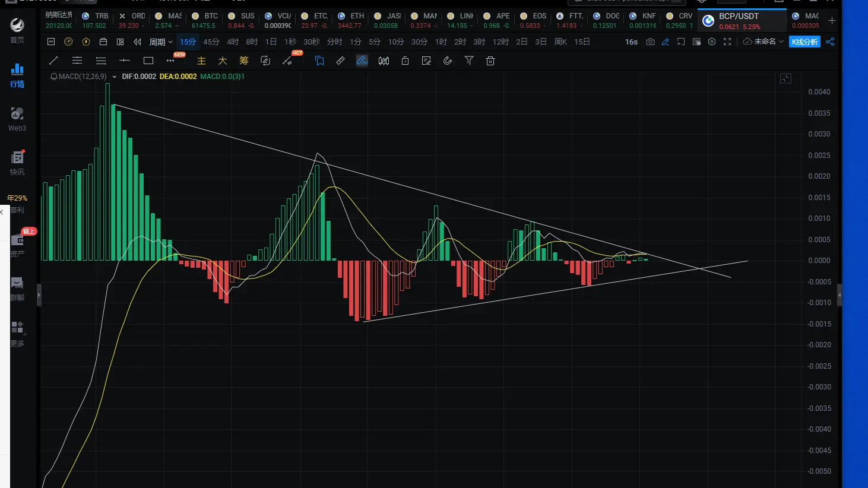Toggle the blue pencil drawing mode
This screenshot has height=488, width=868.
click(666, 42)
